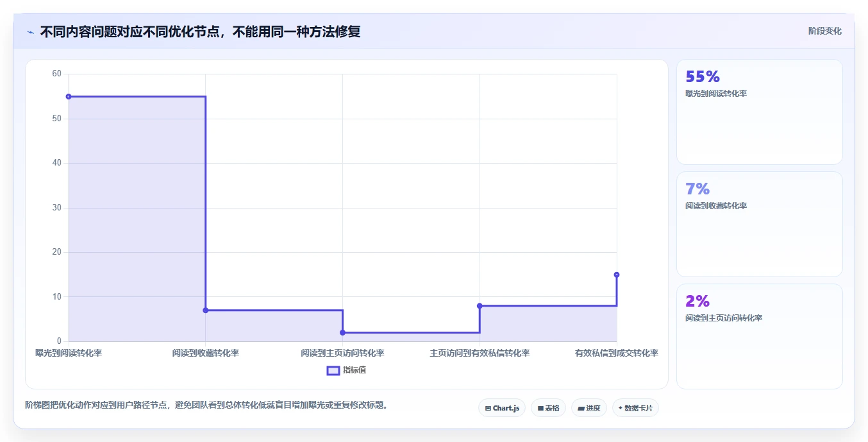Click the 曝光到阅读转化率 label in the 55% card
The height and width of the screenshot is (442, 868).
point(716,94)
